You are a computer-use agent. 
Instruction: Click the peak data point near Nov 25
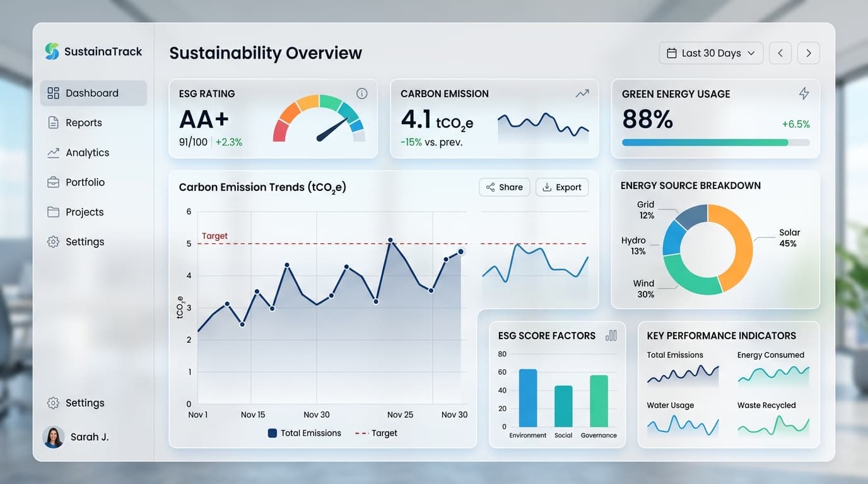tap(390, 240)
